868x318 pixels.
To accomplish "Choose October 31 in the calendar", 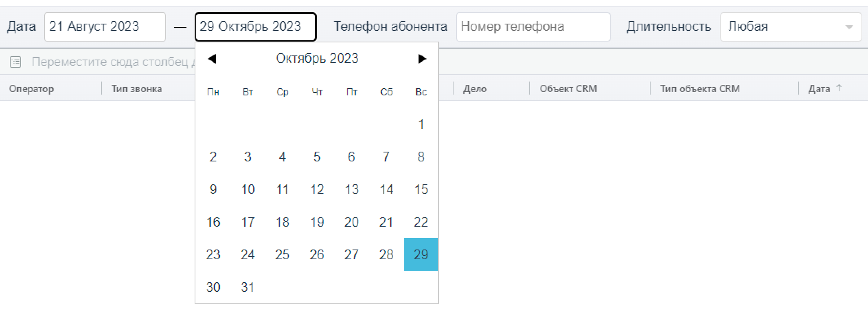I will tap(248, 287).
